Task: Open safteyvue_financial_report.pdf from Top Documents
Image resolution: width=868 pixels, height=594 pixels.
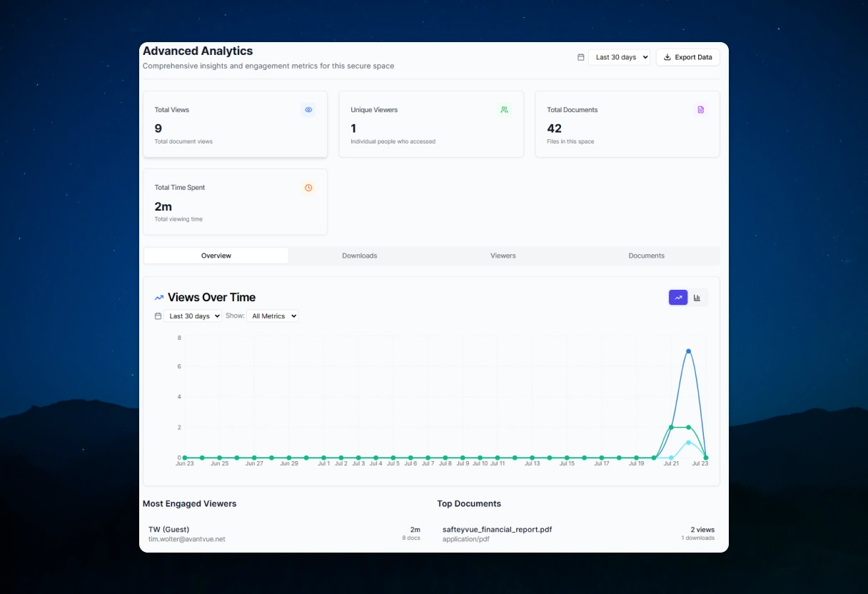Action: coord(497,529)
